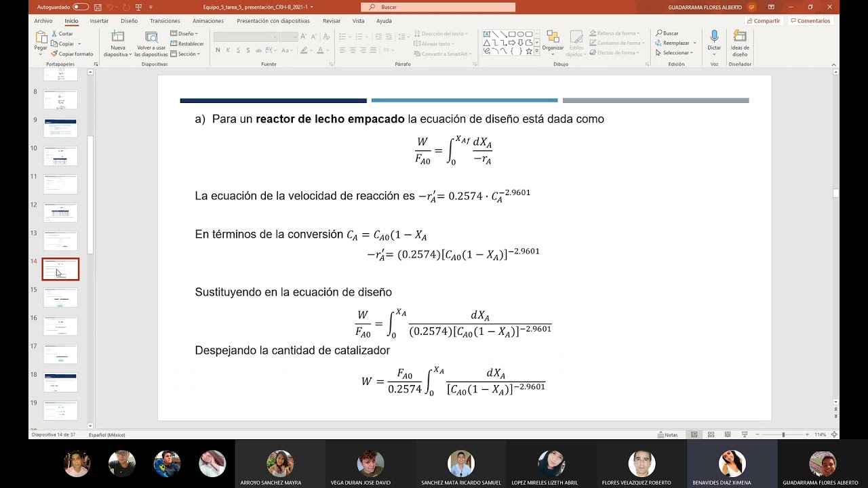Expand the Copiar dropdown arrow

79,43
